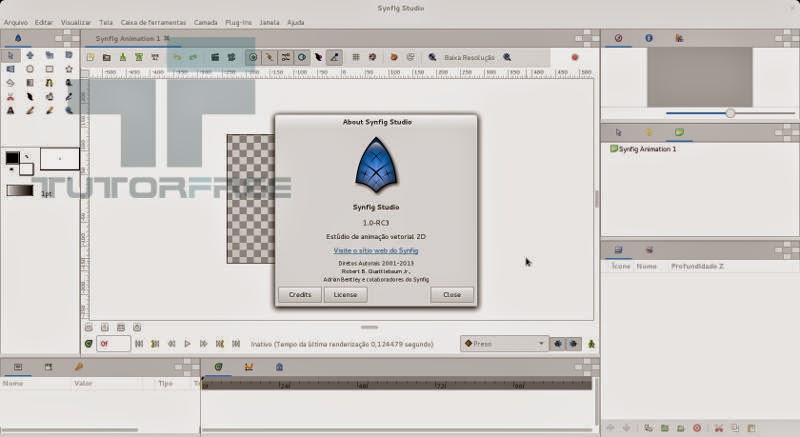
Task: Click the cut scissors icon in the Layers panel
Action: [719, 428]
